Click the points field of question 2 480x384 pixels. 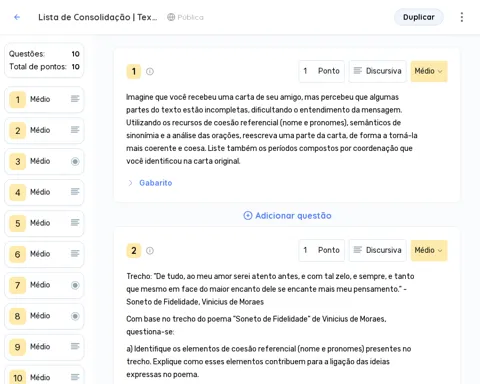tap(321, 250)
